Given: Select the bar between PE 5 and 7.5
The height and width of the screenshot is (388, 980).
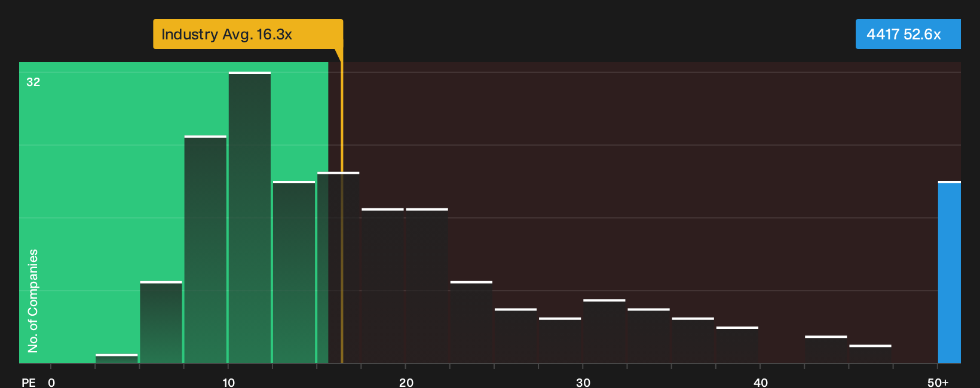Looking at the screenshot, I should [x=161, y=322].
